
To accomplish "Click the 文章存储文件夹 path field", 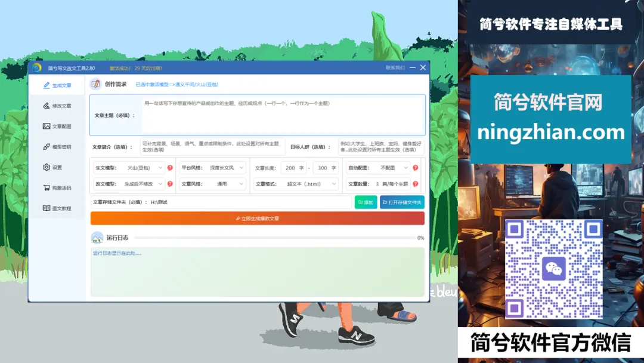I will tap(221, 202).
